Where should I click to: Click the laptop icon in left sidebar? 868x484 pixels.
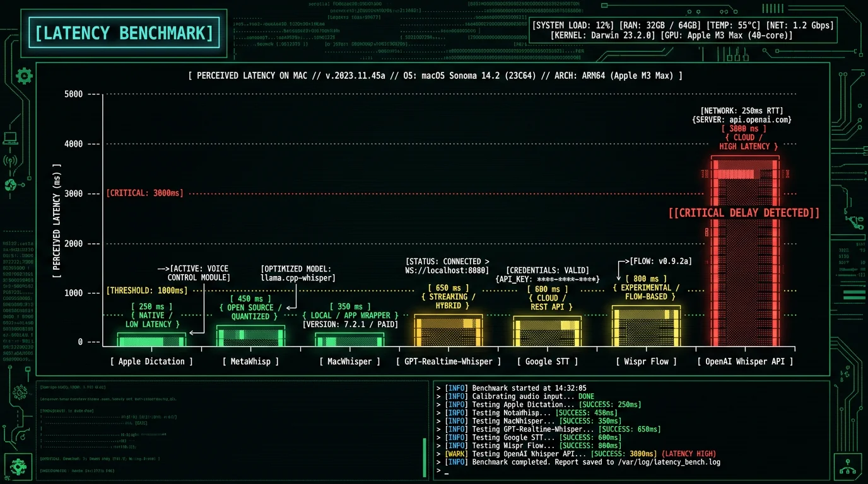click(10, 139)
